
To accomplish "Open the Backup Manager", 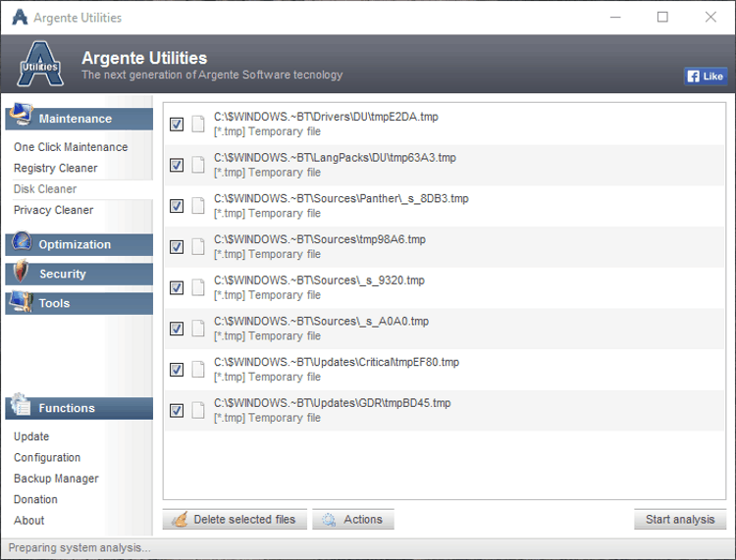I will pos(56,479).
